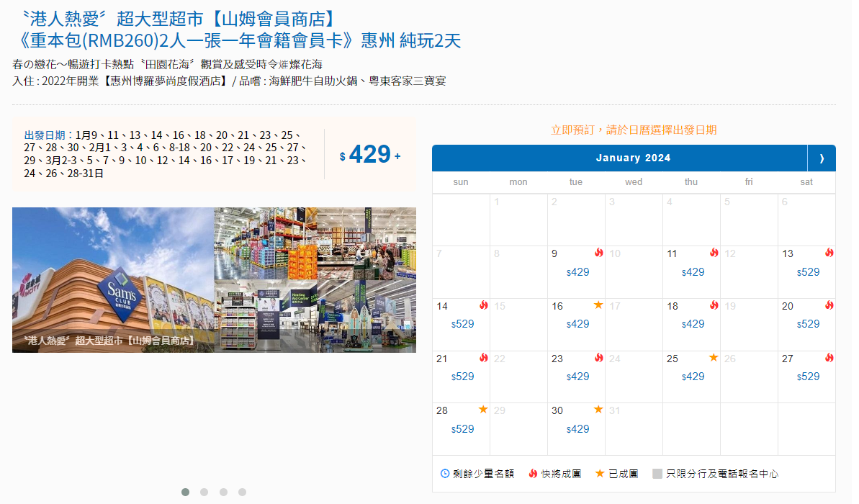
Task: Click the January 2024 calendar header
Action: (x=634, y=158)
